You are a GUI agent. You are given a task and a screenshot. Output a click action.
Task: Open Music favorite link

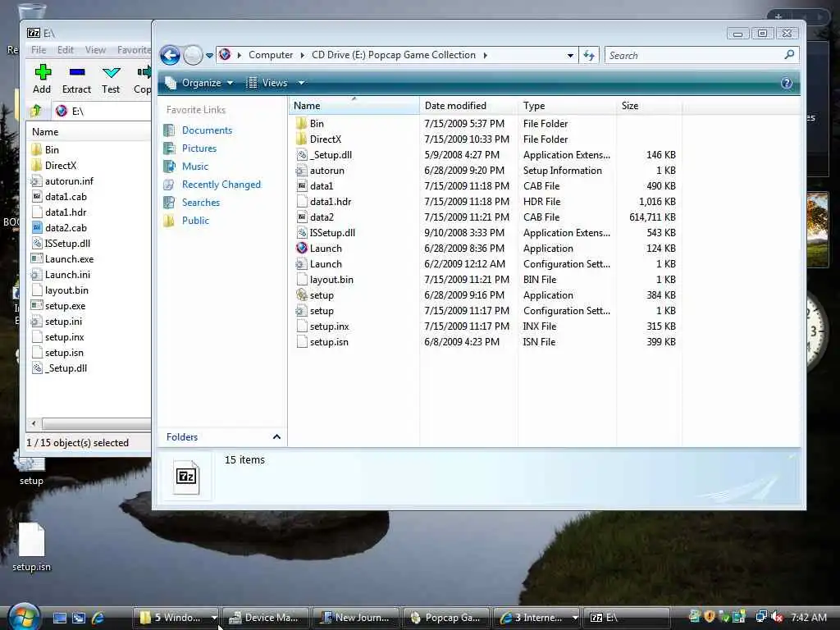pyautogui.click(x=195, y=167)
